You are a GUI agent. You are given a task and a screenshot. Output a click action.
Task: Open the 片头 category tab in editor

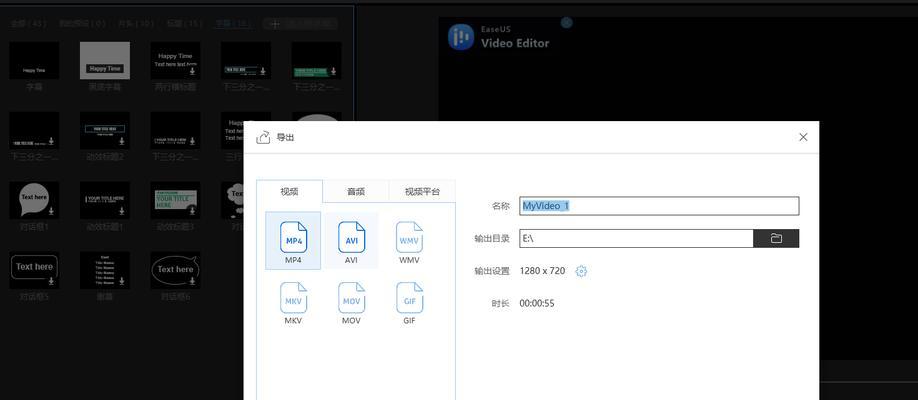pyautogui.click(x=136, y=24)
